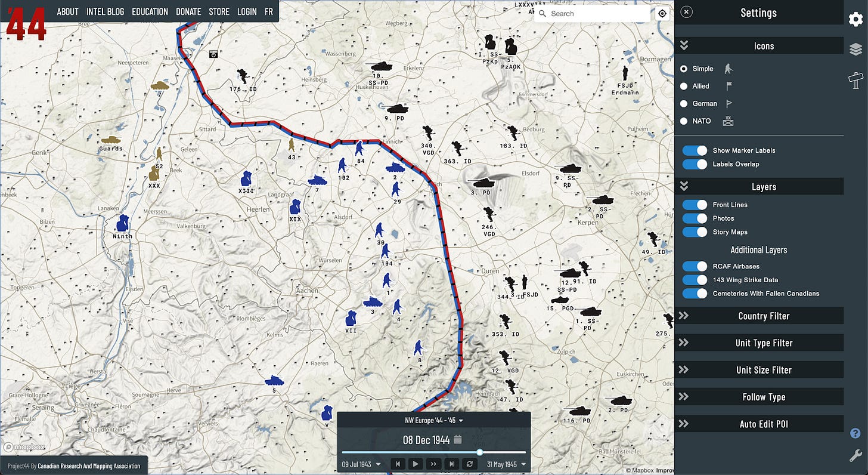The height and width of the screenshot is (475, 868).
Task: Select the British XXX corps marker
Action: [154, 174]
